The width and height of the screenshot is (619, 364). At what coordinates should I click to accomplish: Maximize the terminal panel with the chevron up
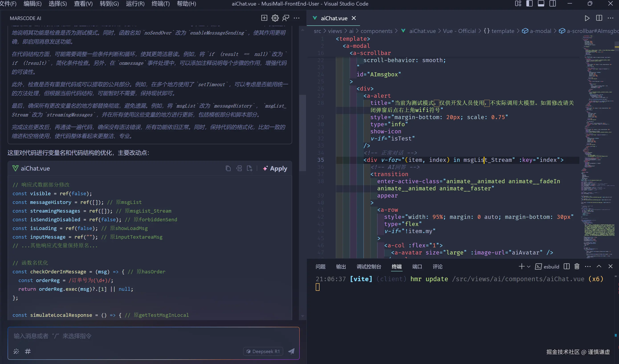tap(599, 266)
